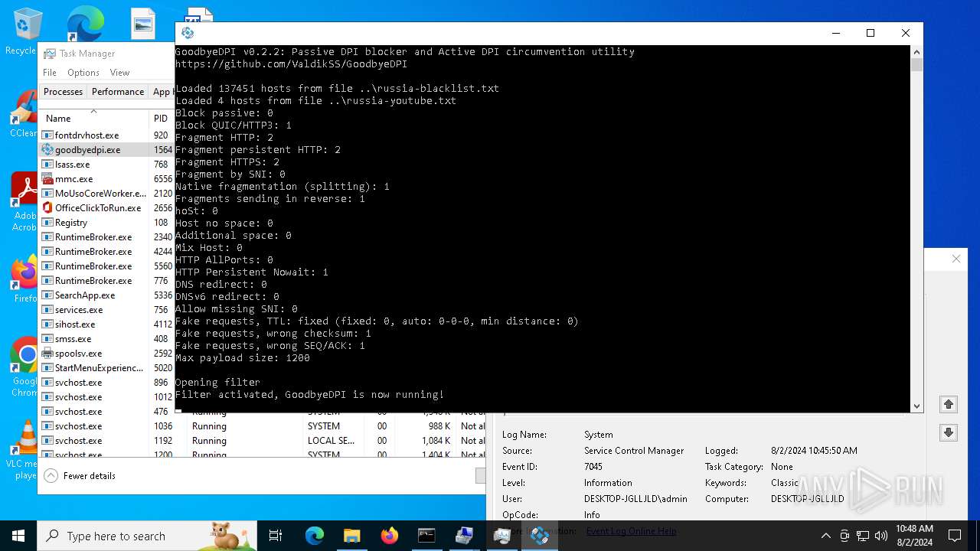980x551 pixels.
Task: Open the network status tray icon
Action: 863,536
